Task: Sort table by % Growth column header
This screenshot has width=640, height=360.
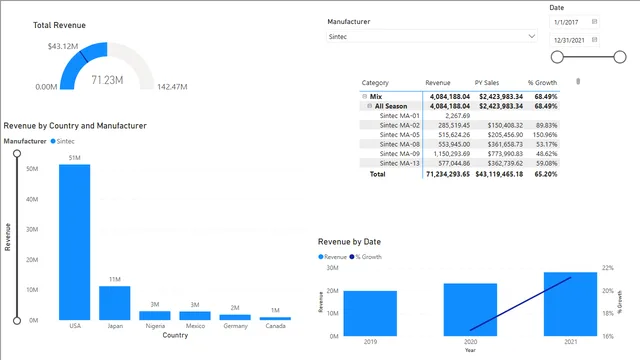Action: coord(542,83)
